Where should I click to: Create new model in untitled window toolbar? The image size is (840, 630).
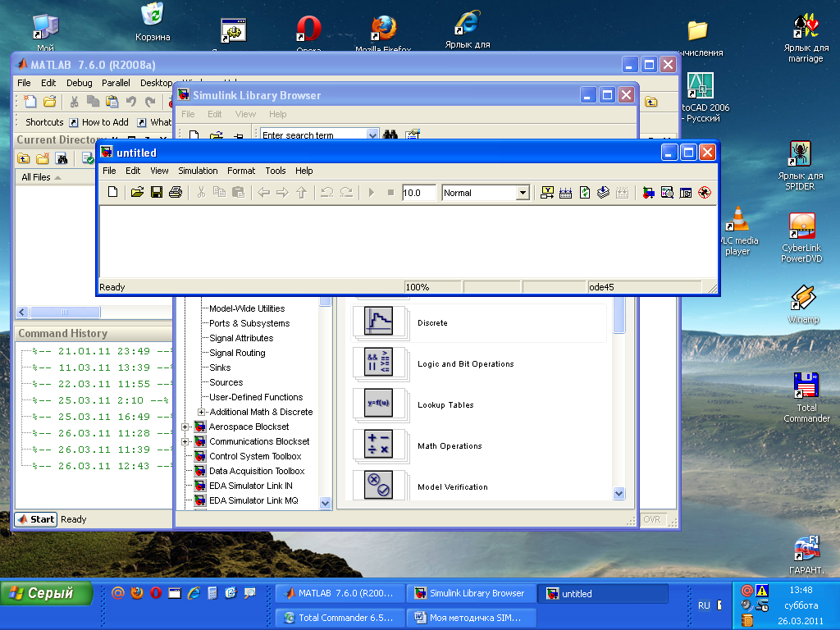pos(112,192)
